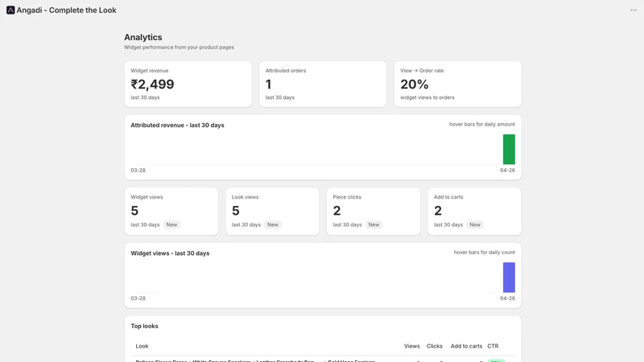Click the 'Look views' card label
This screenshot has height=362, width=644.
[x=246, y=197]
